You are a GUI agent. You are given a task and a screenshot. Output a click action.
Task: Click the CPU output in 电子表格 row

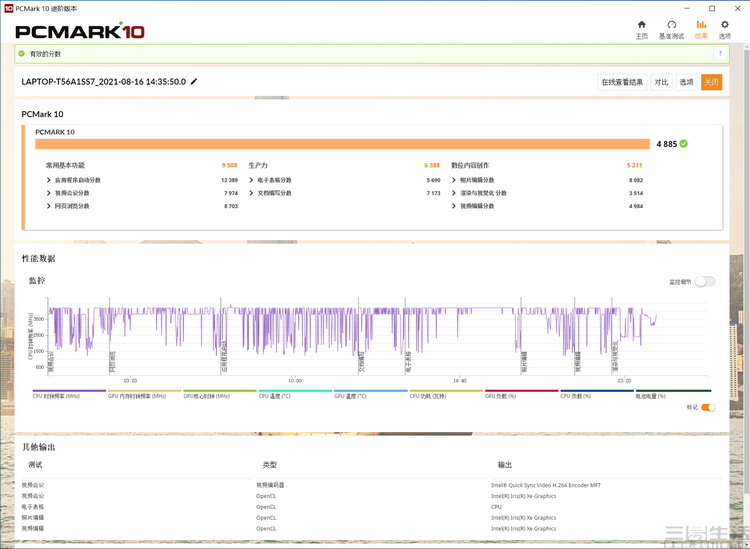pyautogui.click(x=496, y=507)
